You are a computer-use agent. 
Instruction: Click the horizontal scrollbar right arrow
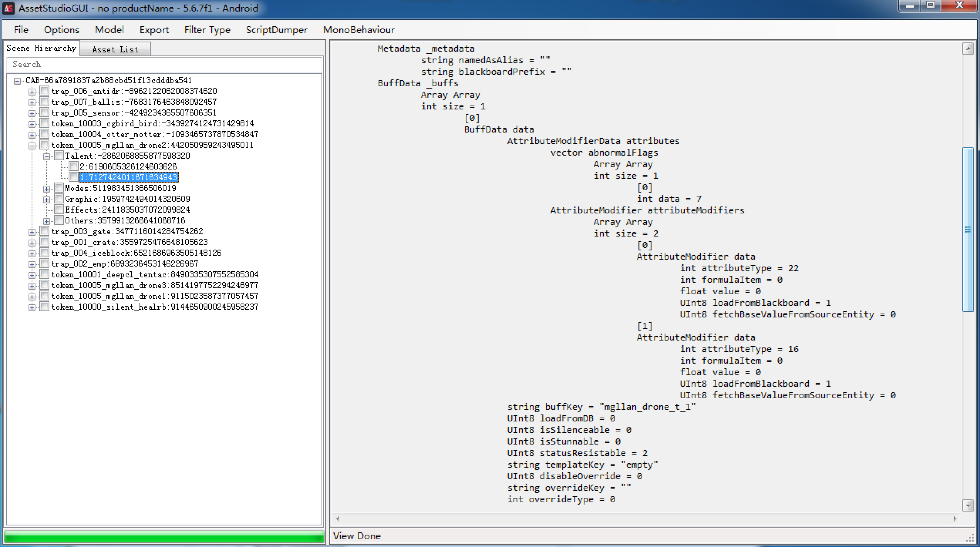tap(955, 518)
